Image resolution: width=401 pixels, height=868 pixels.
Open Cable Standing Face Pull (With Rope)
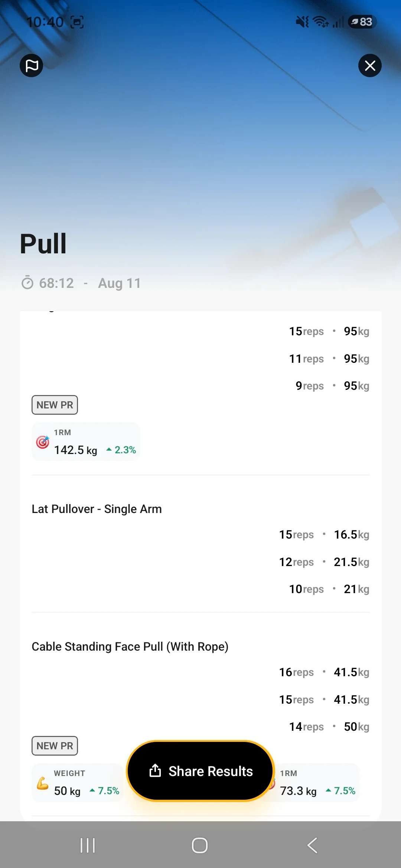(130, 647)
